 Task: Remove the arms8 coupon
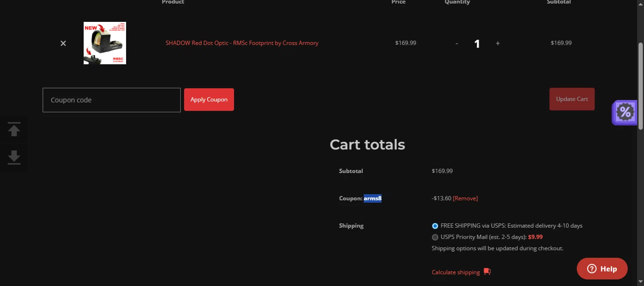[465, 198]
